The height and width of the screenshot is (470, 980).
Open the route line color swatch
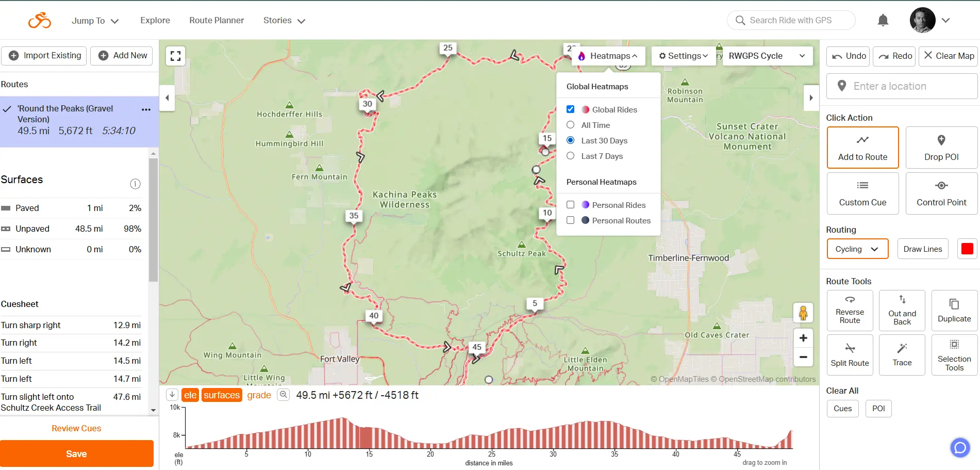pos(967,249)
